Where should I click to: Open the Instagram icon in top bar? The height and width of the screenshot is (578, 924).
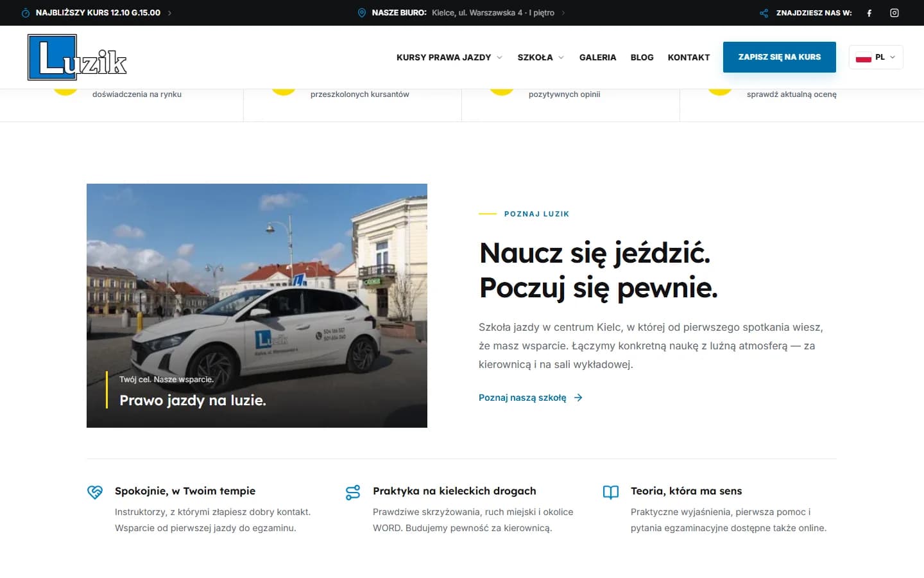[894, 13]
